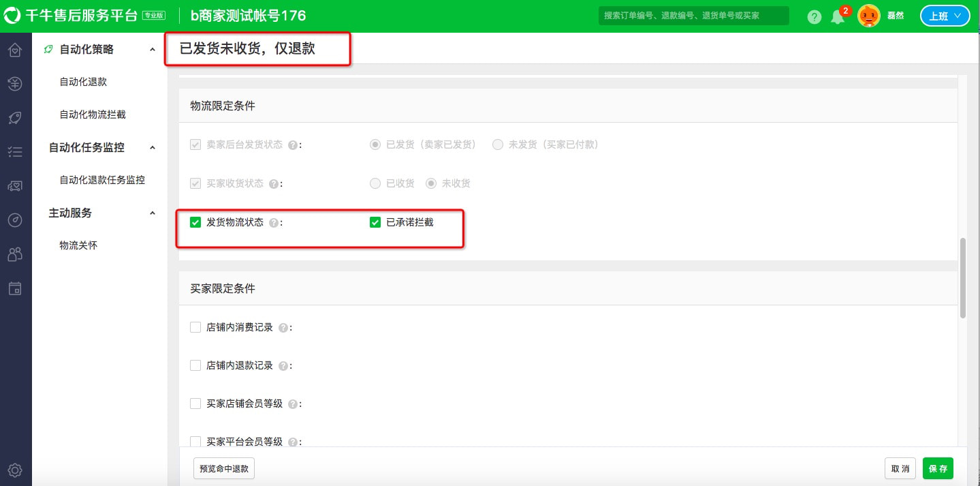Uncheck the 发货物流状态 checkbox
The width and height of the screenshot is (980, 486).
(195, 222)
